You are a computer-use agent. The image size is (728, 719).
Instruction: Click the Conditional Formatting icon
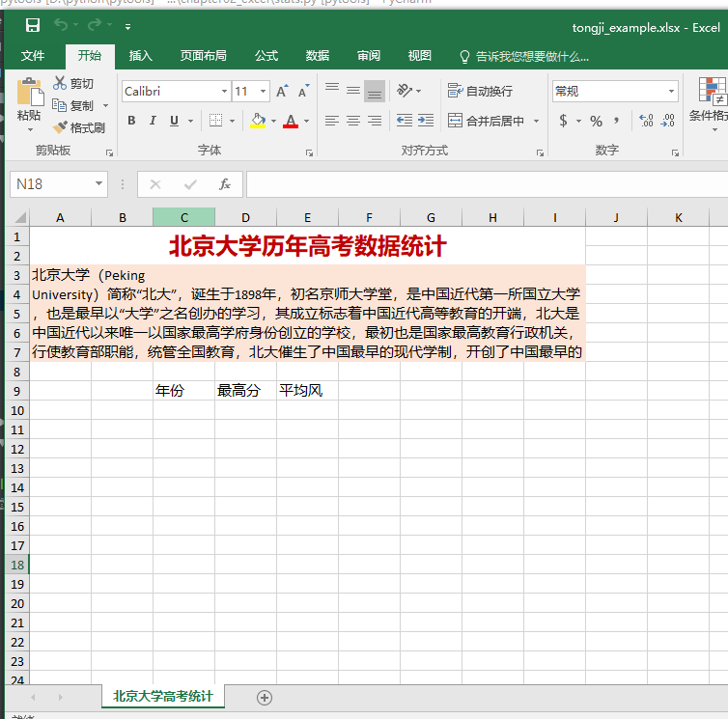713,91
